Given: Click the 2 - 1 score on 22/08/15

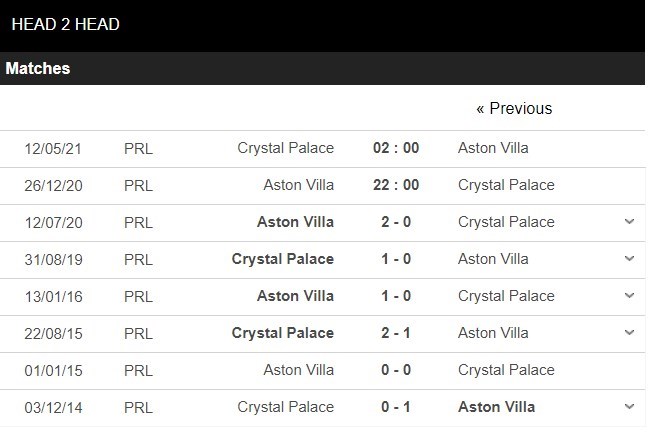Looking at the screenshot, I should pos(396,333).
